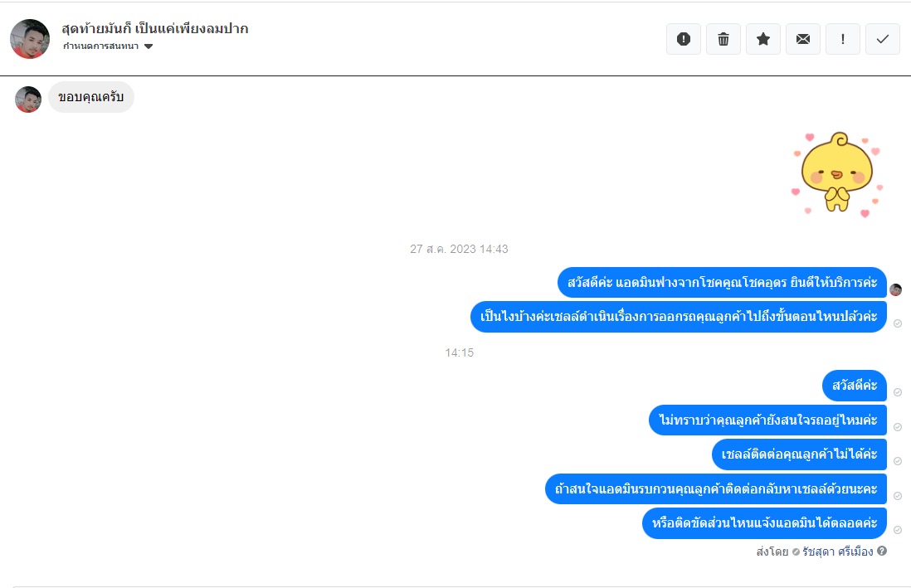Select the เชลล์ติดต่อคุณลูกค้าไม่ได้ค่ะ message bubble

point(799,454)
